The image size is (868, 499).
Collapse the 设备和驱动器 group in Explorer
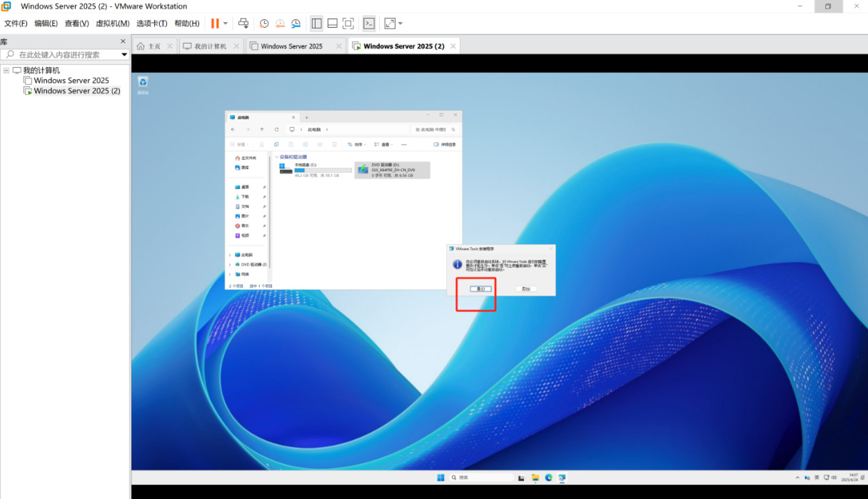point(276,156)
